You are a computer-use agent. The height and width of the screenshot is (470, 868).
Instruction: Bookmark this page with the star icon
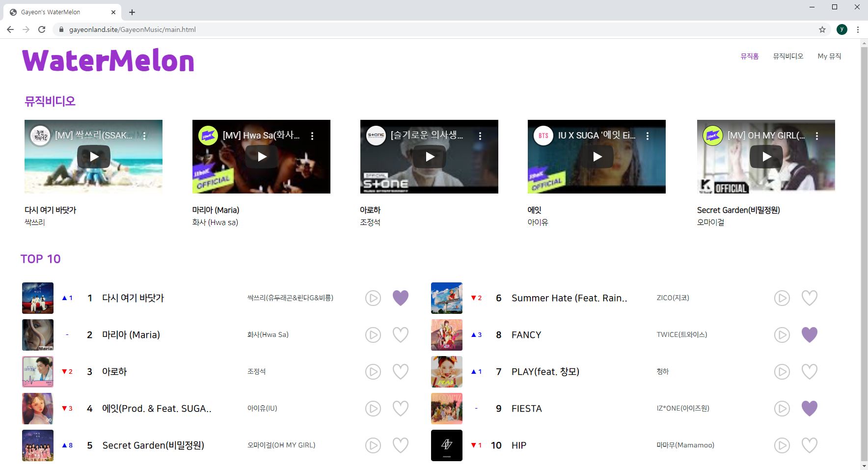point(822,29)
